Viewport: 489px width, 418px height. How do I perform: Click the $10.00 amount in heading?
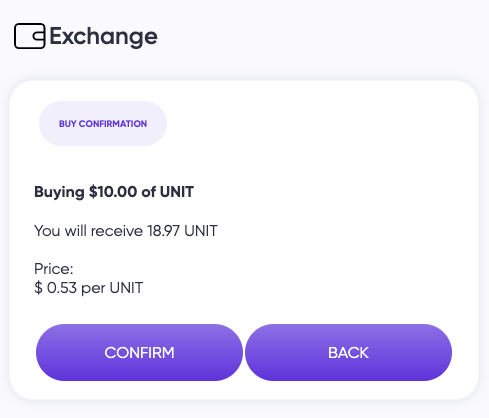click(x=113, y=192)
